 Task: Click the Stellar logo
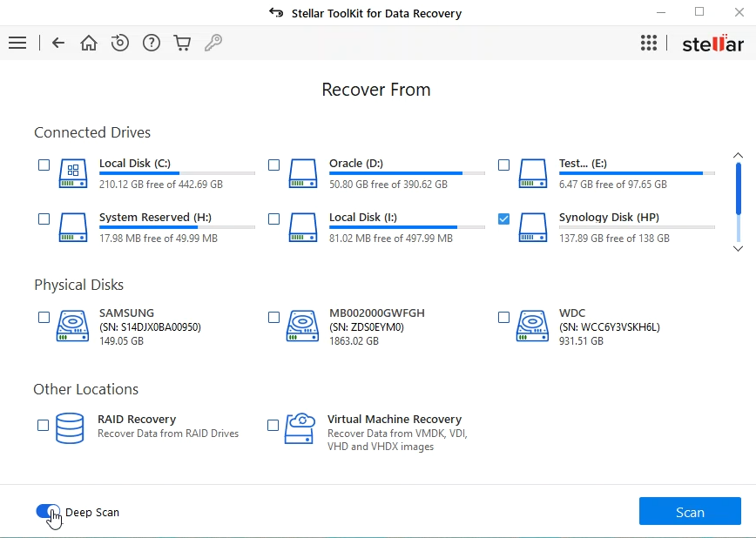click(713, 44)
